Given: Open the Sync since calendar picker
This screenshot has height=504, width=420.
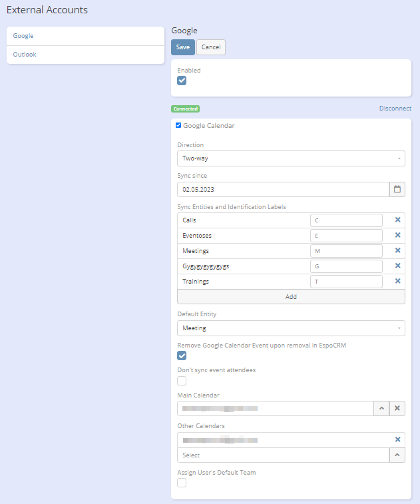Looking at the screenshot, I should (397, 189).
